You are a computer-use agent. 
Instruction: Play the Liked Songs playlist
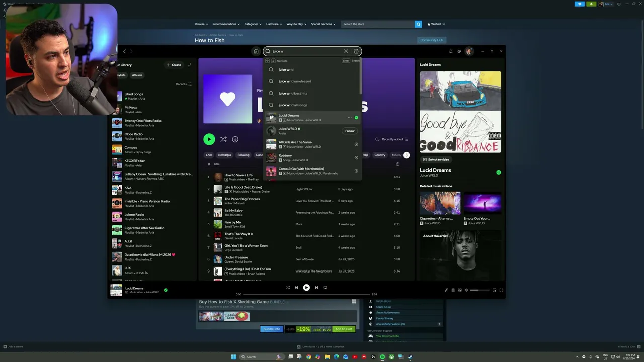pos(209,139)
